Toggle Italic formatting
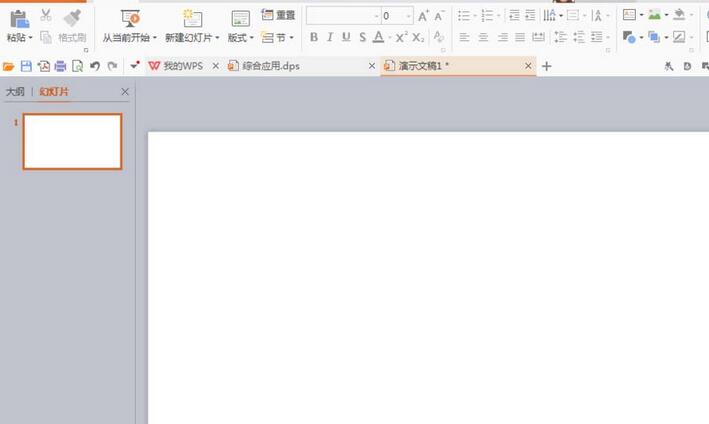 (x=330, y=38)
